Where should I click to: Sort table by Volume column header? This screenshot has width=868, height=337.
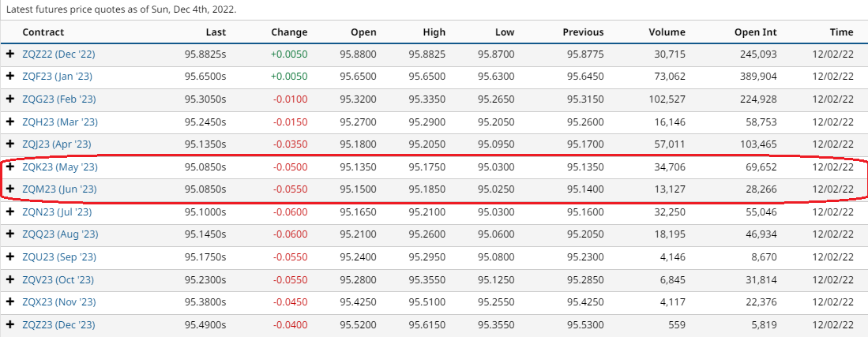pos(667,32)
